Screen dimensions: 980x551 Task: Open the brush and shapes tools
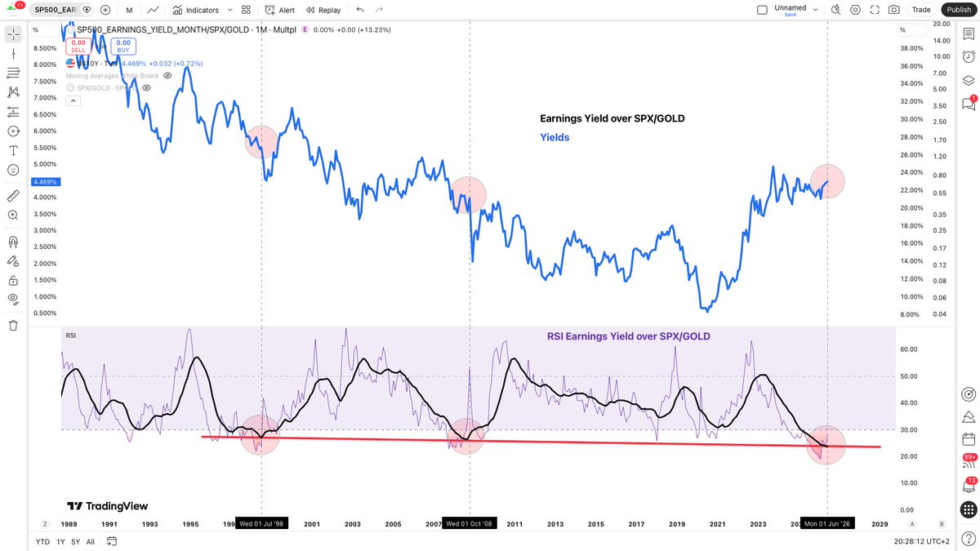point(13,131)
